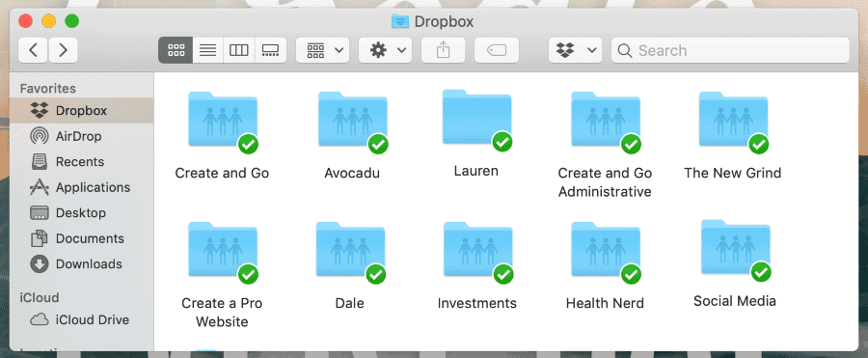The image size is (868, 358).
Task: Click in the Search field
Action: tap(731, 50)
